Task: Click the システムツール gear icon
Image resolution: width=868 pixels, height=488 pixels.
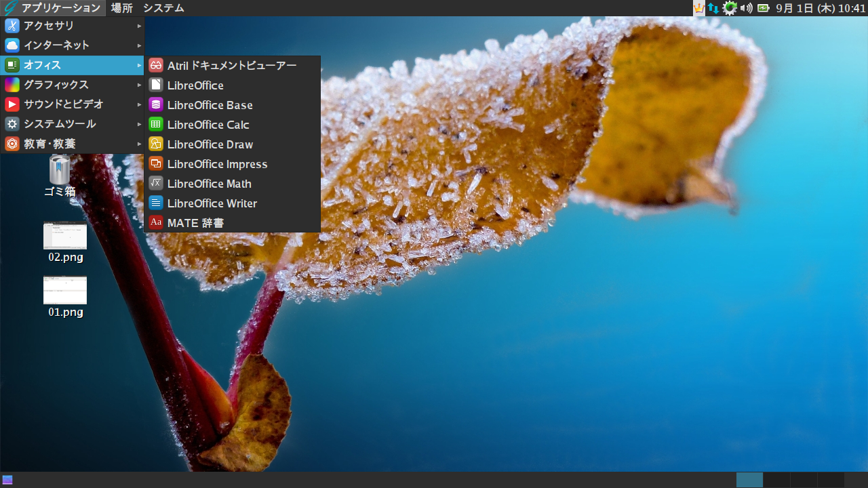Action: point(12,124)
